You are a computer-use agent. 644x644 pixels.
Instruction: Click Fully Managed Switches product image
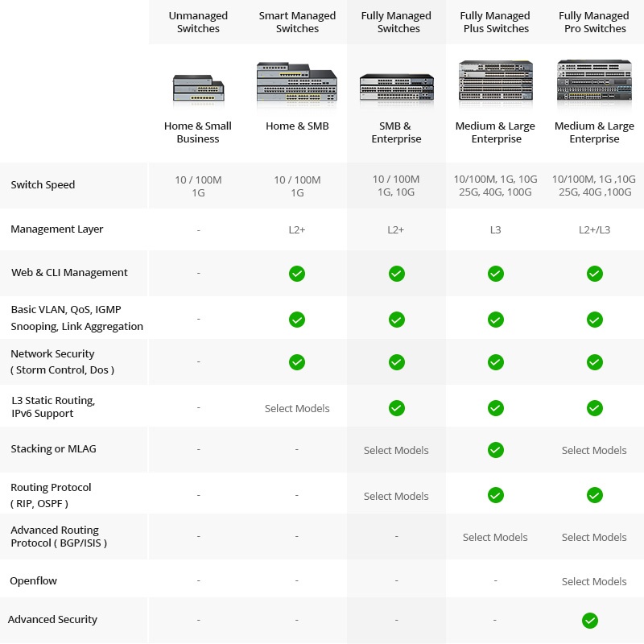tap(396, 87)
